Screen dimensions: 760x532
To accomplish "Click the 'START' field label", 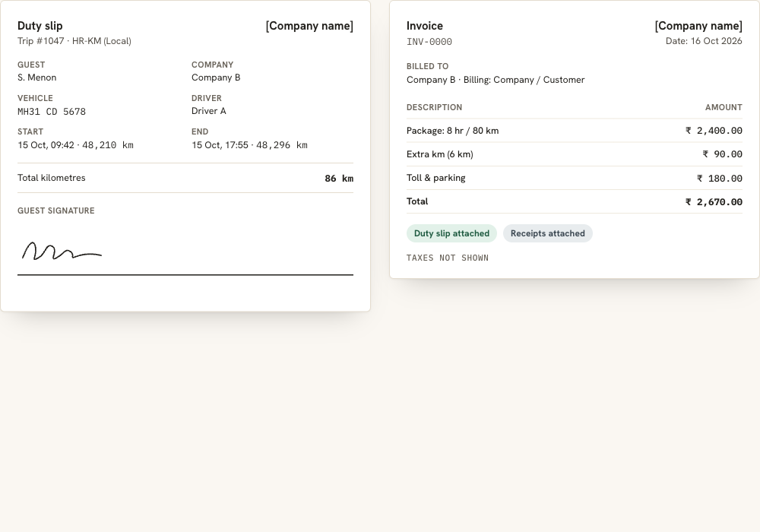I will (x=30, y=131).
